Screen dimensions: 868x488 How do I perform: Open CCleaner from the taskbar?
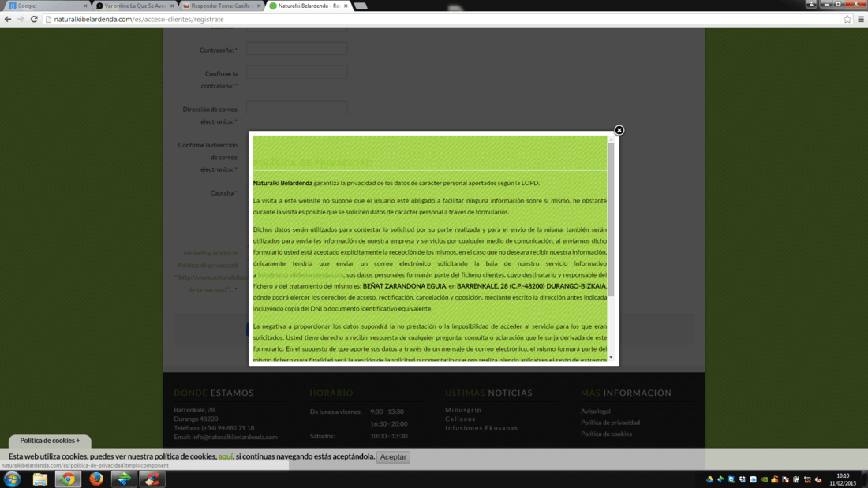pyautogui.click(x=152, y=479)
